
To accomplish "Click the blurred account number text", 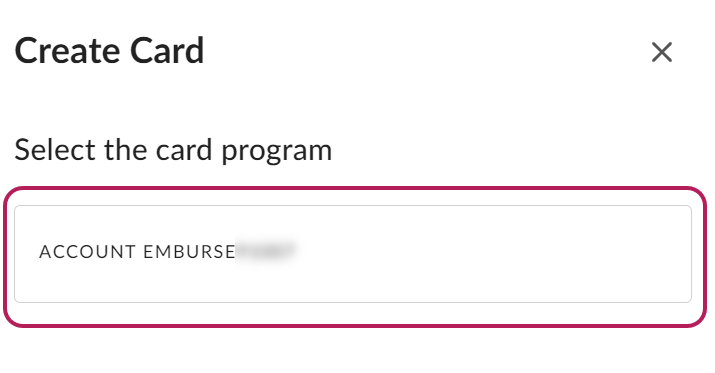I will click(x=266, y=251).
